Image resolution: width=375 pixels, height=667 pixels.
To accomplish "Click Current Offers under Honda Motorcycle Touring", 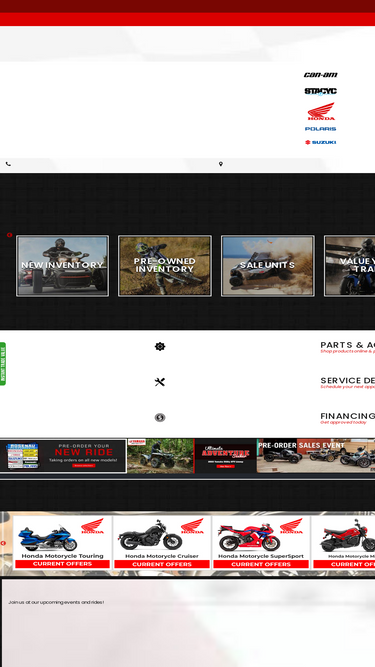I will click(62, 564).
